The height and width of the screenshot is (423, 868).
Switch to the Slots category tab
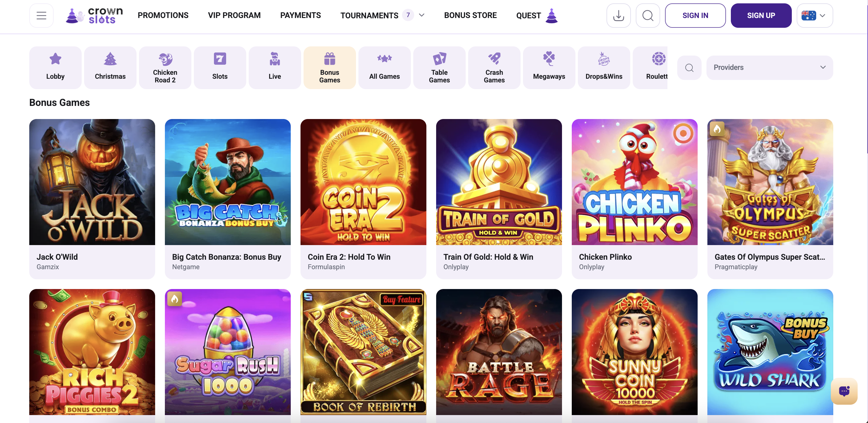pos(220,67)
